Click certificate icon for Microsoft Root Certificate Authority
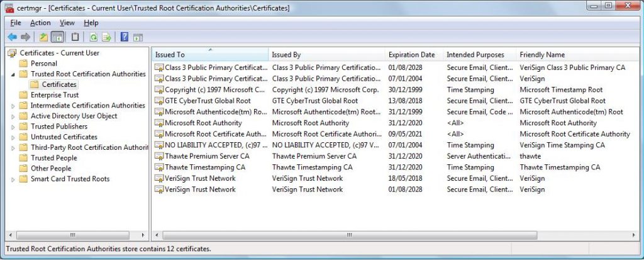Viewport: 644px width, 260px height. [159, 133]
